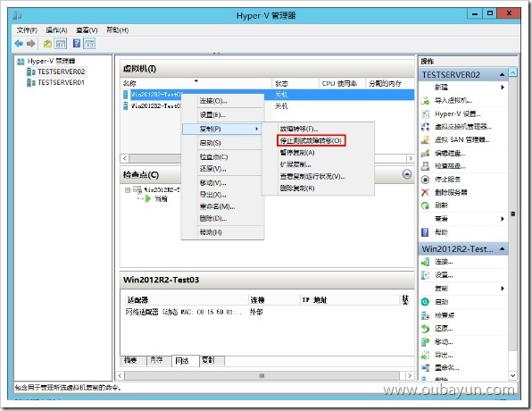Click 移动... in the Actions pane
532x411 pixels.
[444, 341]
